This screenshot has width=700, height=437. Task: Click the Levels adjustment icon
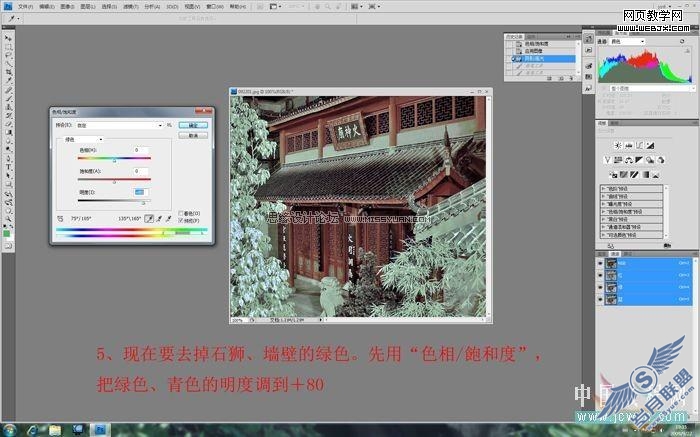[x=629, y=146]
